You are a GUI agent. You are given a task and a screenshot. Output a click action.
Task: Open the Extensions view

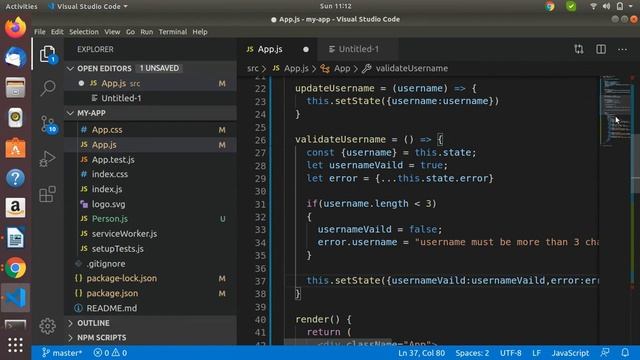[x=47, y=194]
